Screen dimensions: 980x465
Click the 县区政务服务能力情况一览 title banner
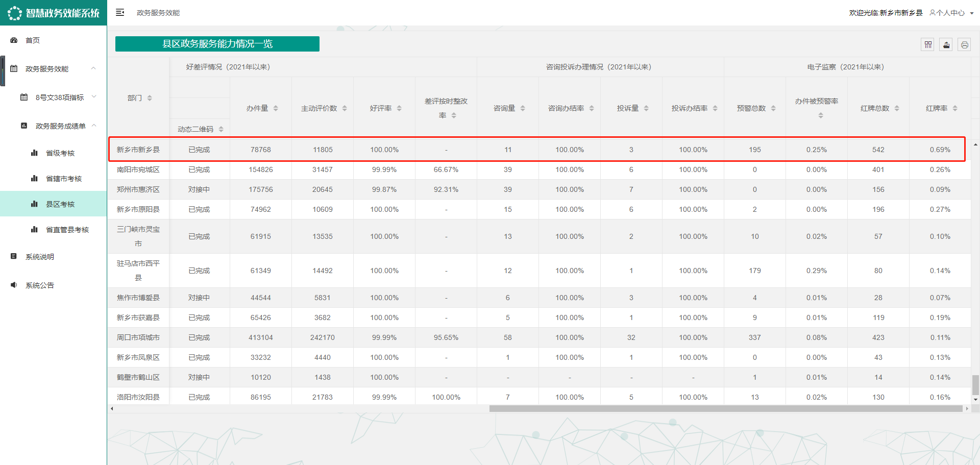217,44
